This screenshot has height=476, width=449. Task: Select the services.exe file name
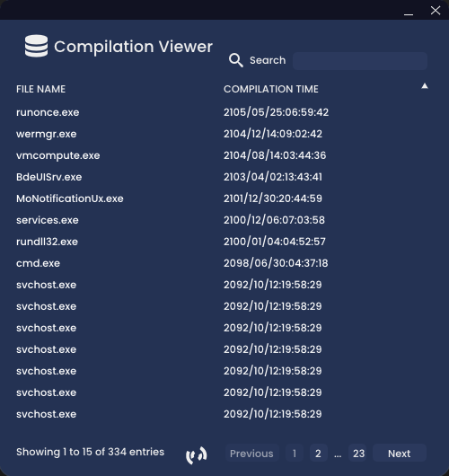pyautogui.click(x=48, y=220)
